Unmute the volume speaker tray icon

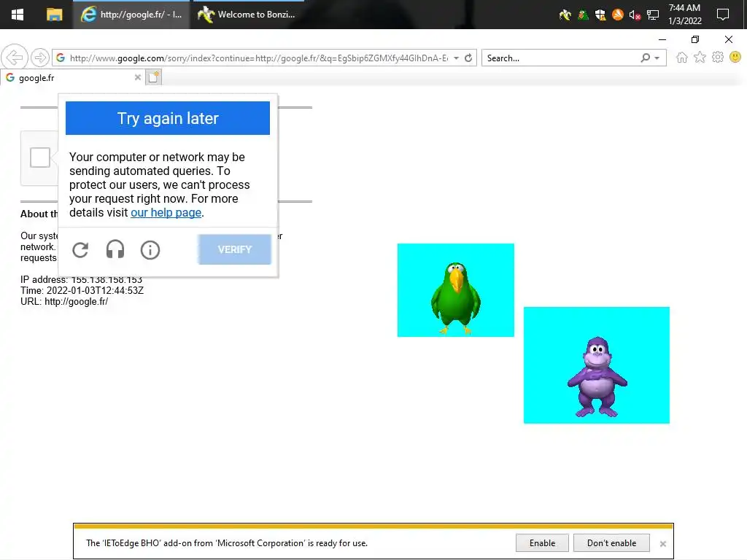click(x=635, y=15)
